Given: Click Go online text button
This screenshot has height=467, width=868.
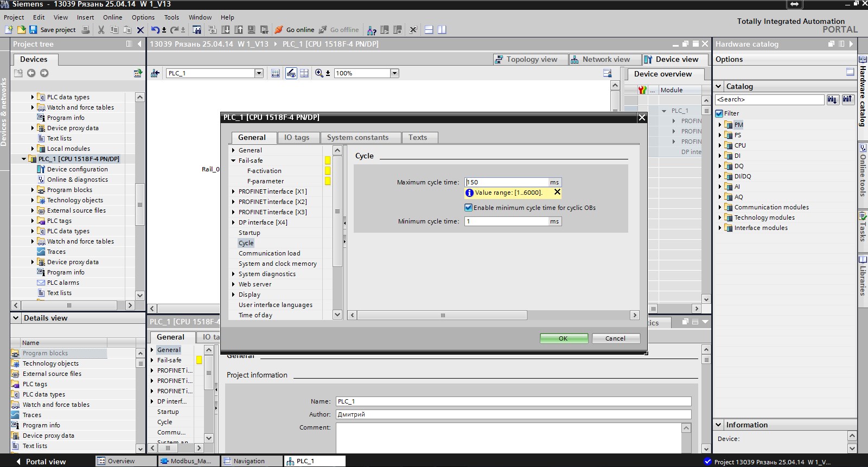Looking at the screenshot, I should pos(300,30).
